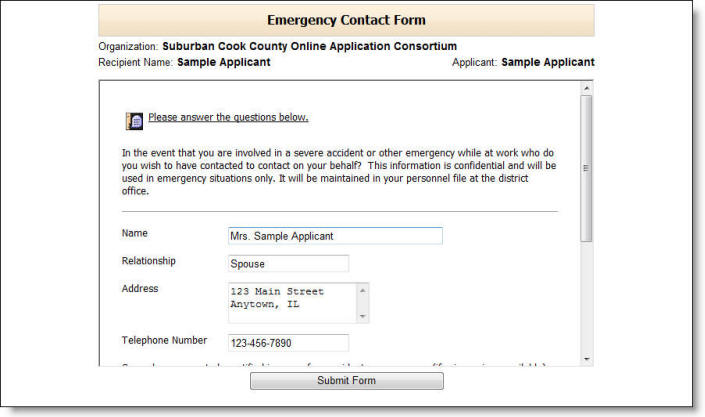Click the Telephone Number label
This screenshot has width=705, height=417.
[x=165, y=340]
